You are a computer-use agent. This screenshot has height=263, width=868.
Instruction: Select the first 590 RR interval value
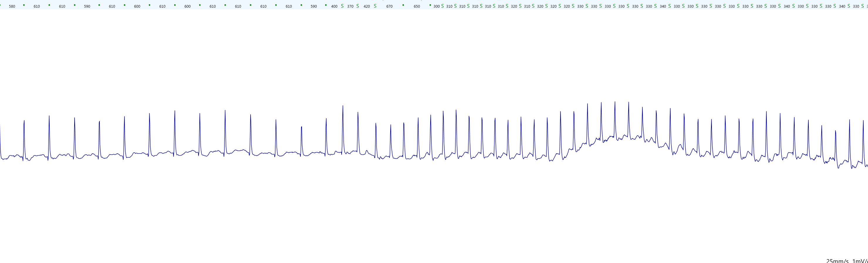pos(87,6)
